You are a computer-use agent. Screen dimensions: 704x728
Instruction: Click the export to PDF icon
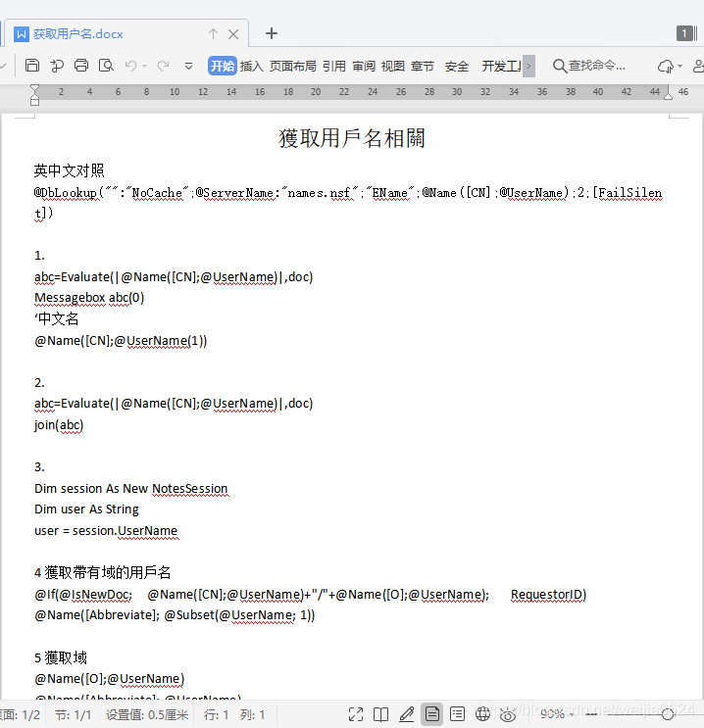pyautogui.click(x=57, y=66)
